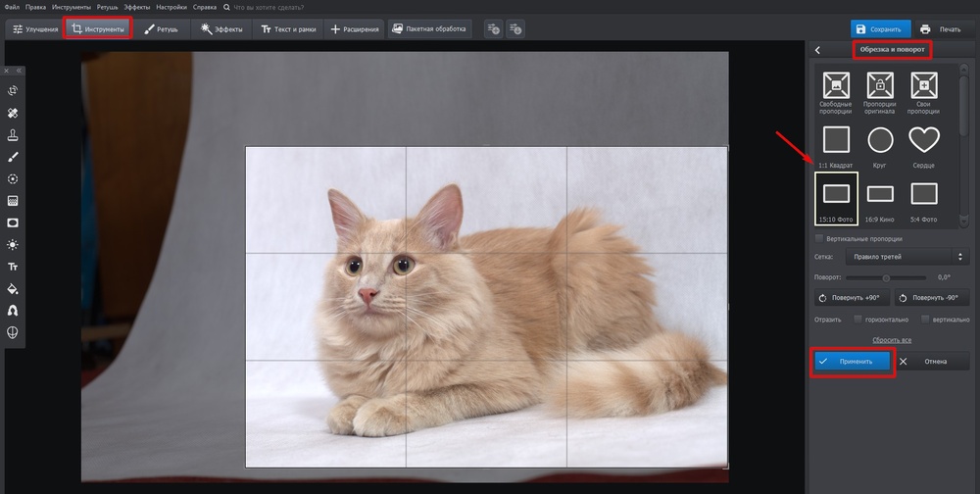Click the 'Что вы хотите сделать?' search field

point(268,7)
